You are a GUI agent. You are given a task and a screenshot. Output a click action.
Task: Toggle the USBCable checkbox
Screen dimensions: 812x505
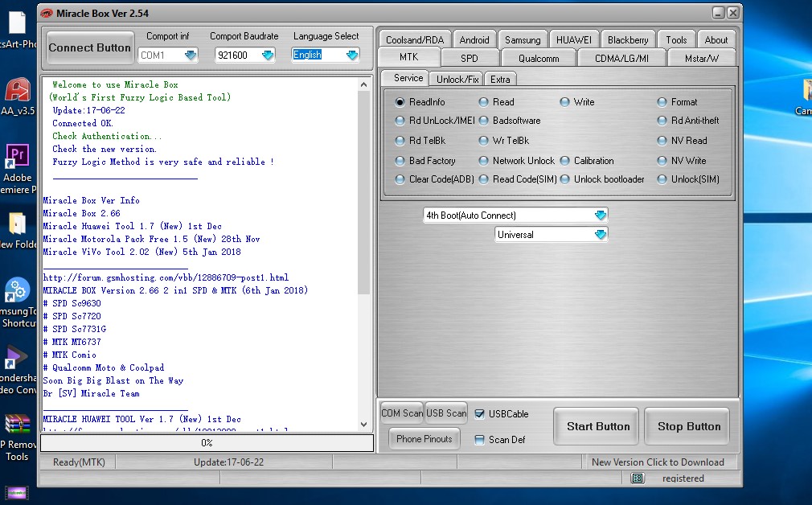[479, 414]
